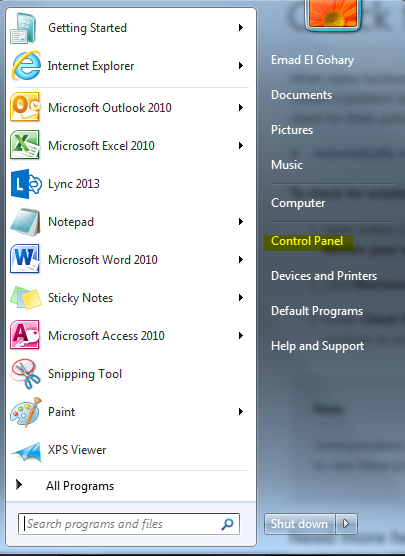Open Help and Support
Viewport: 405px width, 556px height.
coord(317,346)
